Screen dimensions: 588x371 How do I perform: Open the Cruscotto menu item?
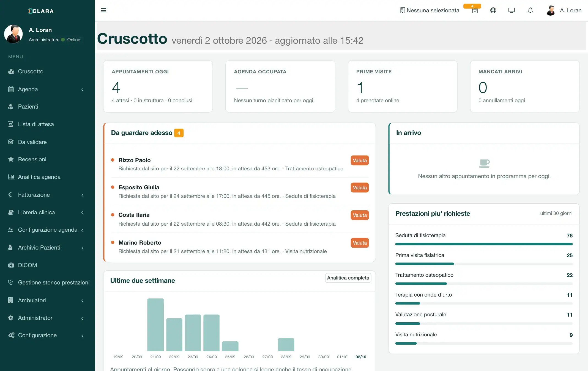coord(47,71)
